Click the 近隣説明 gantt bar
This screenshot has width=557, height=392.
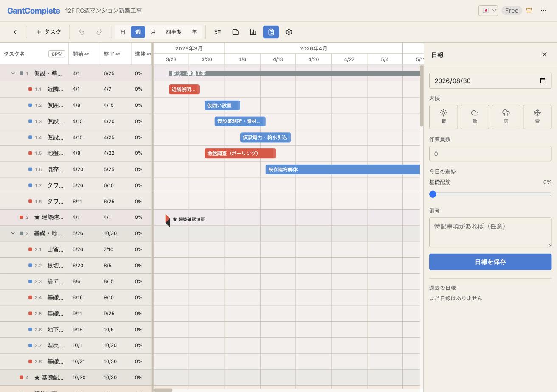coord(184,90)
